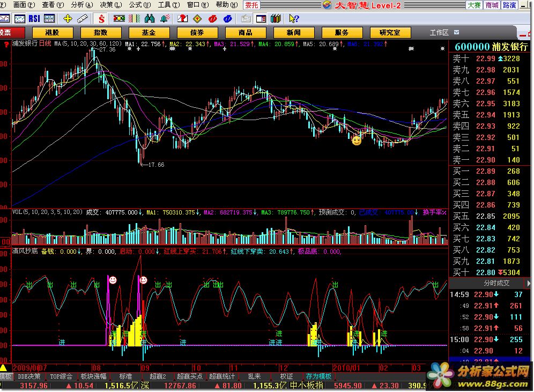Click the help pointer question icon
534x392 pixels.
click(294, 19)
